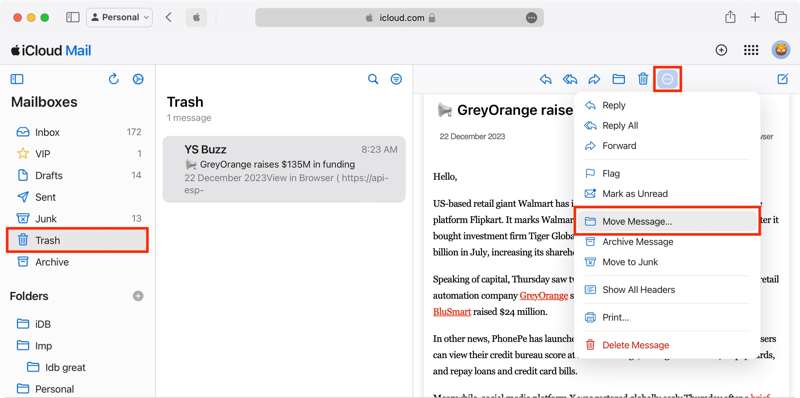Choose Move Message... menu item

pyautogui.click(x=667, y=221)
